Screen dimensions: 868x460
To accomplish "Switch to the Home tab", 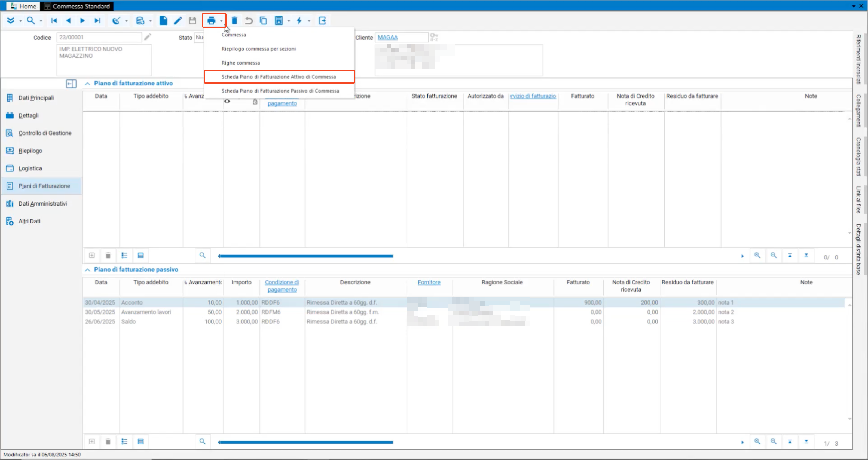I will pos(23,6).
